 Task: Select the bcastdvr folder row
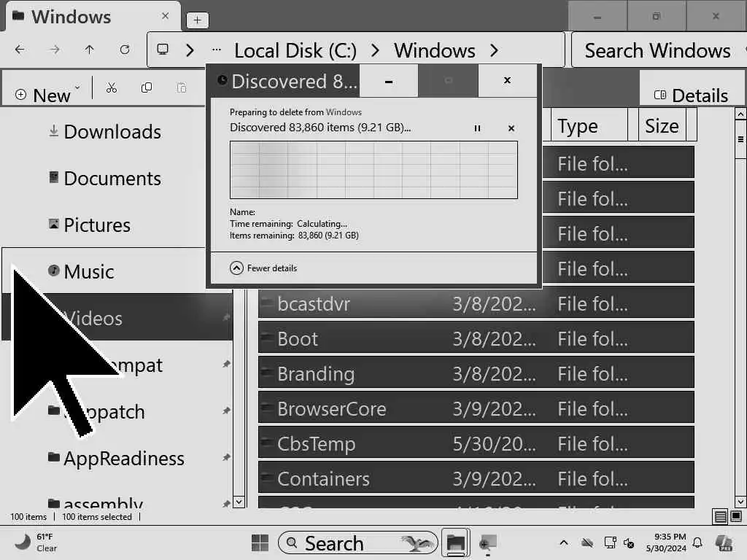pos(476,304)
